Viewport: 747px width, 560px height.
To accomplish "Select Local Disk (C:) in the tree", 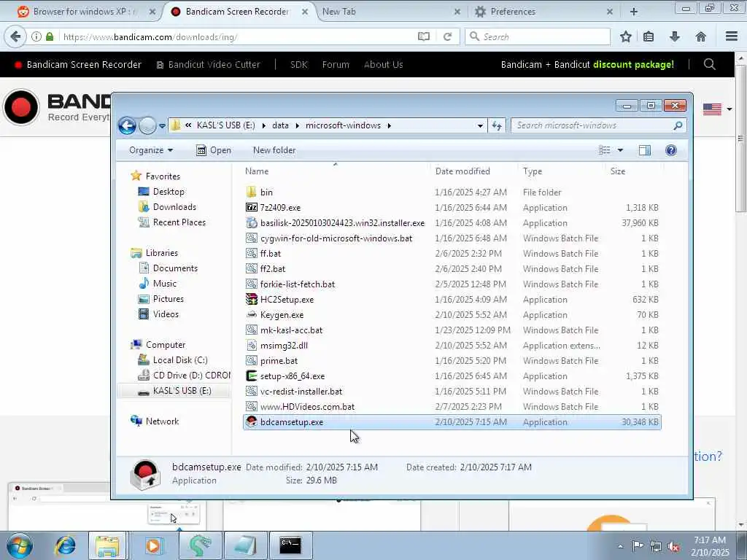I will tap(172, 360).
